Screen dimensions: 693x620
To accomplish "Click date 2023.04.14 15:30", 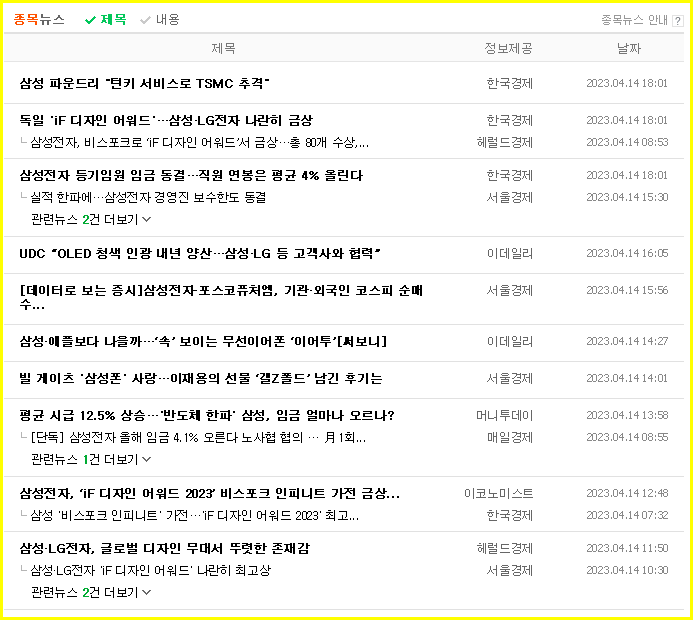I will click(x=627, y=197).
